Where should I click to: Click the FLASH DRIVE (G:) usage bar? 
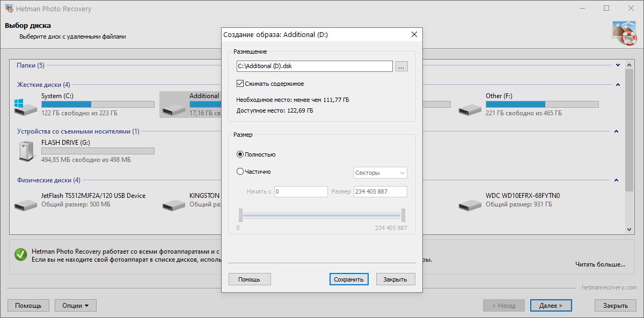tap(98, 151)
